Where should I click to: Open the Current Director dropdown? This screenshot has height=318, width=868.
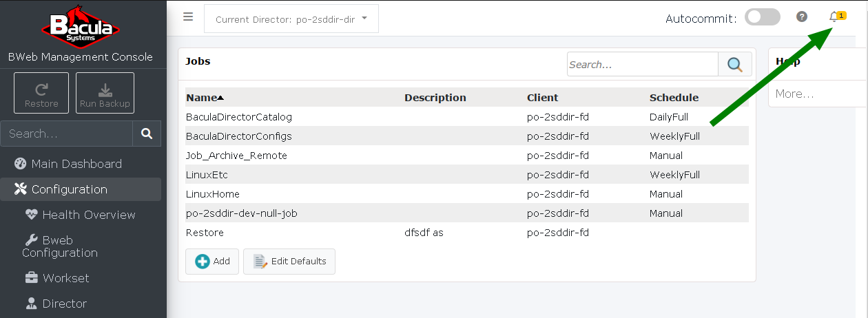[291, 19]
